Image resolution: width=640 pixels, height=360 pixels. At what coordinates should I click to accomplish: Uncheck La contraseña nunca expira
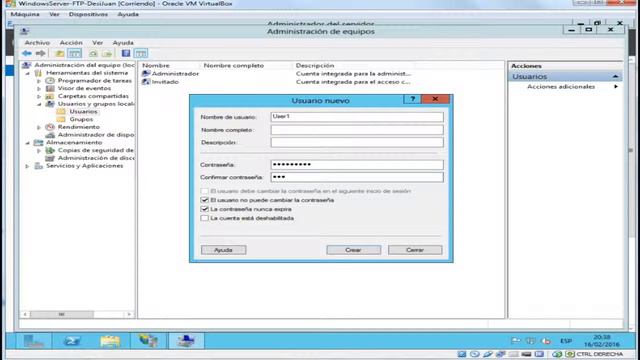point(204,209)
